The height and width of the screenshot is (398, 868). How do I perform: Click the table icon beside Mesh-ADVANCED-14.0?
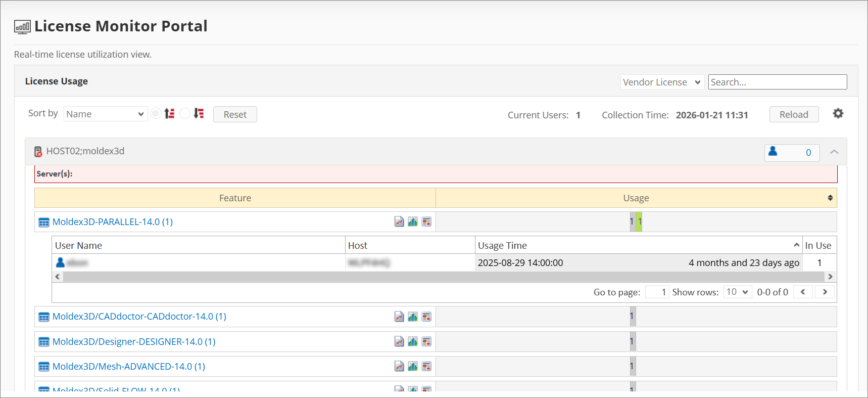[44, 367]
